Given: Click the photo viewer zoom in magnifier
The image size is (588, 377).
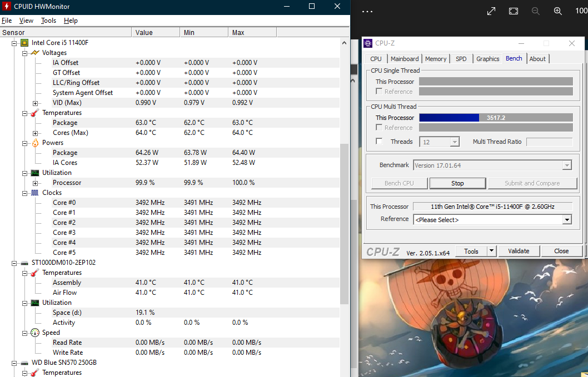Looking at the screenshot, I should pyautogui.click(x=557, y=11).
